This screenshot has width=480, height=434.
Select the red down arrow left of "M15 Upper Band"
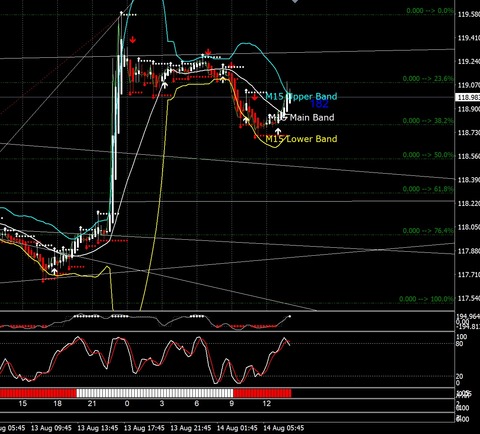255,97
